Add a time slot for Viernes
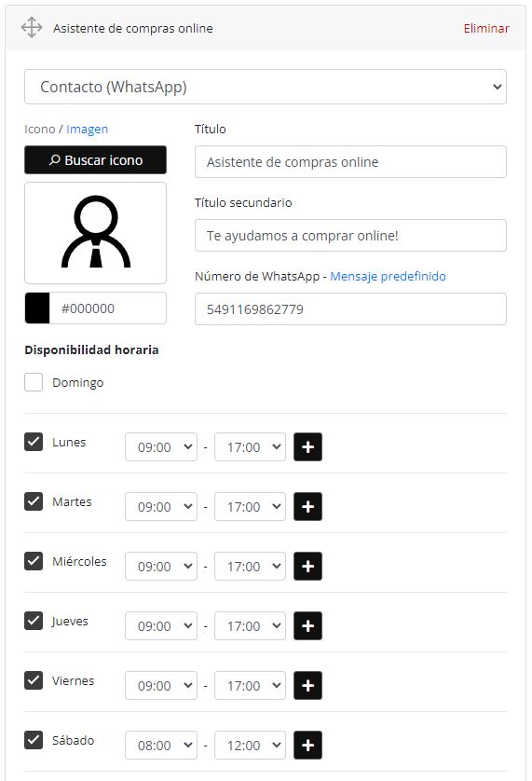Screen dimensions: 532x781 click(307, 685)
